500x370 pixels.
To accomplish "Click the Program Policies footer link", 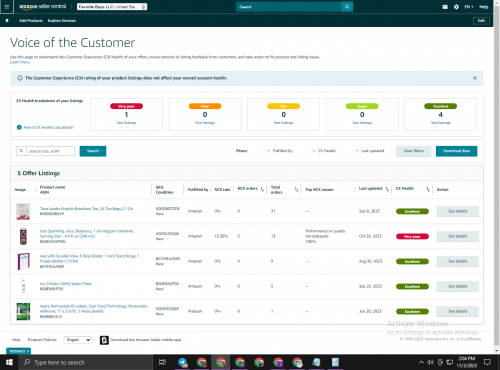I will (42, 340).
